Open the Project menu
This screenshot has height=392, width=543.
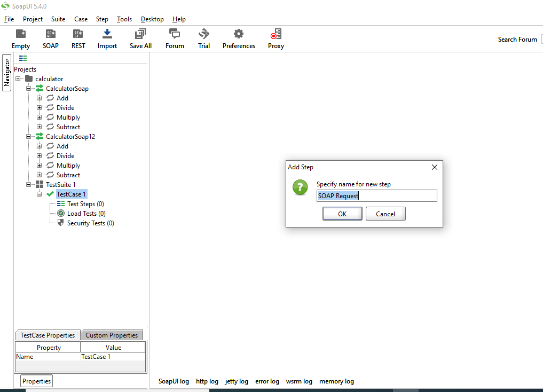click(x=33, y=19)
